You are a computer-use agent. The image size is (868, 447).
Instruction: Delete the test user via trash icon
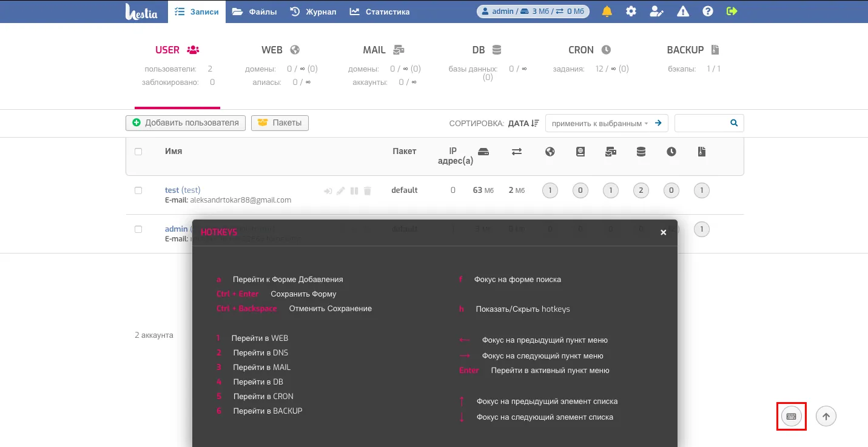(x=367, y=191)
